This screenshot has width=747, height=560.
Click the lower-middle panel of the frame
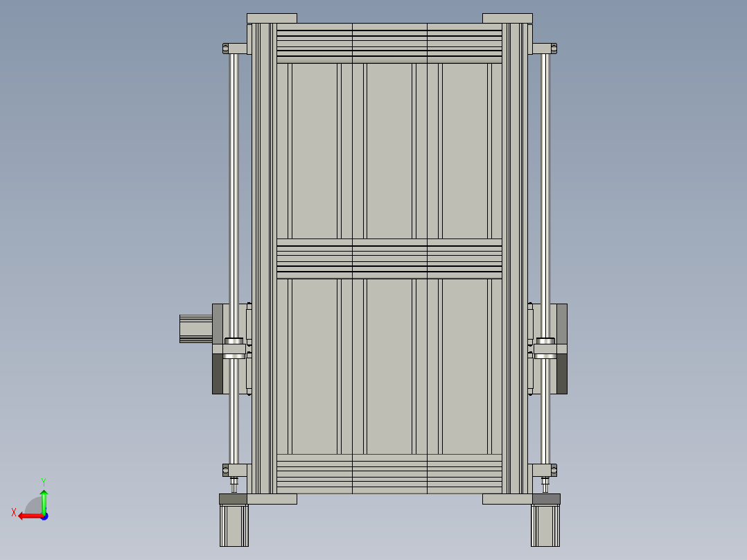pyautogui.click(x=389, y=366)
